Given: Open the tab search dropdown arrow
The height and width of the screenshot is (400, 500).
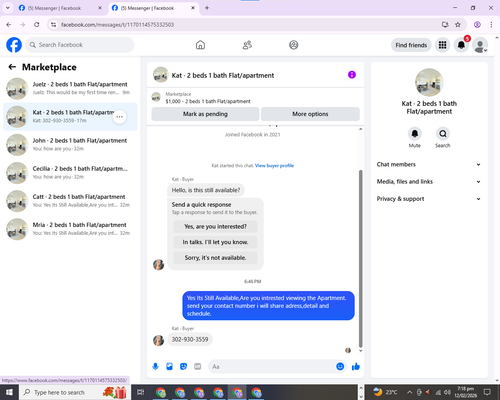Looking at the screenshot, I should [x=7, y=8].
